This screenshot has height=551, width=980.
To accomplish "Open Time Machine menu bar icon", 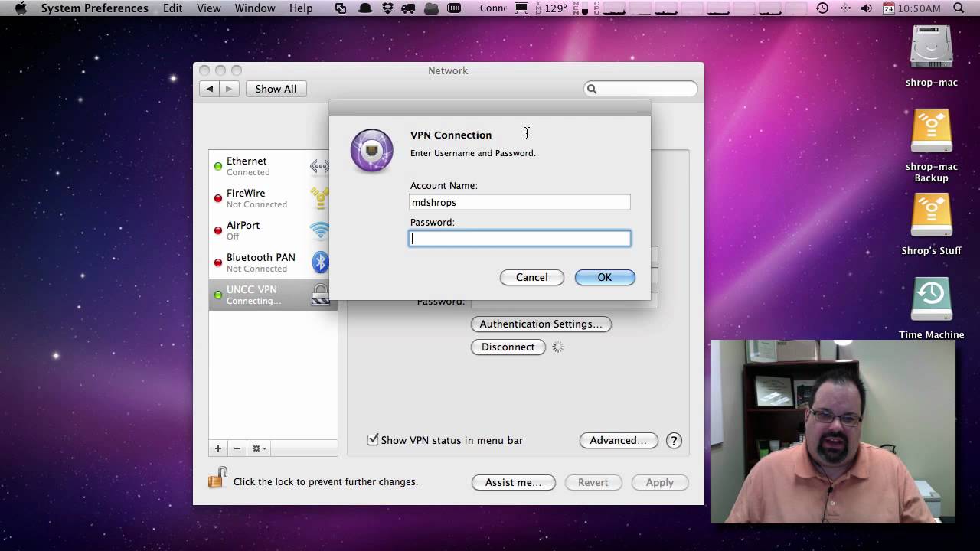I will click(822, 8).
